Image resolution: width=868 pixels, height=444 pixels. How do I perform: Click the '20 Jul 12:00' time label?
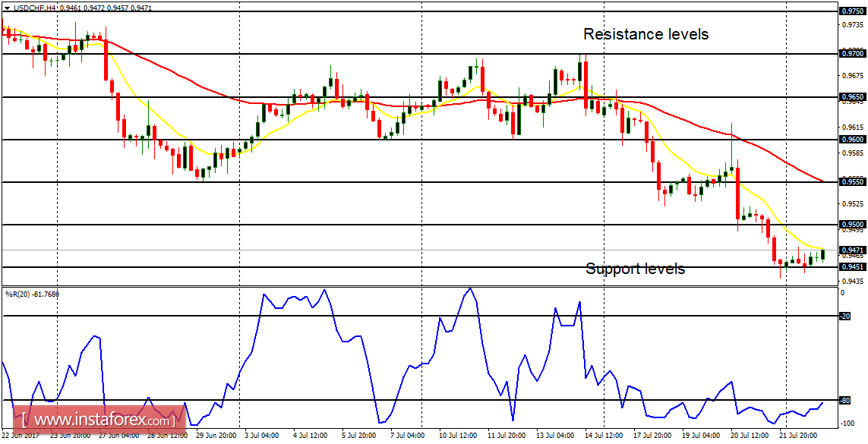[x=750, y=436]
